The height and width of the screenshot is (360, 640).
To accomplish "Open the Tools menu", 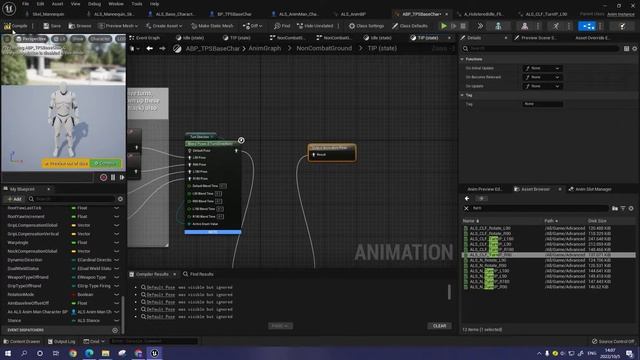I will tap(137, 4).
